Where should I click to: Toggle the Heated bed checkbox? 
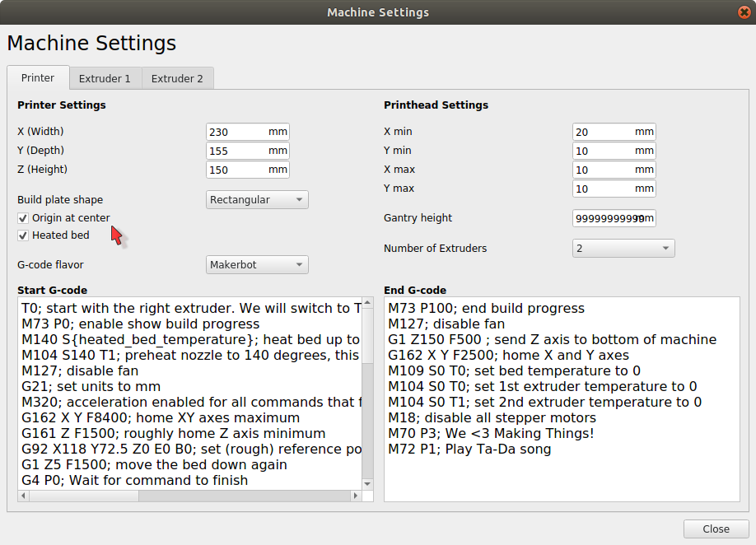23,235
